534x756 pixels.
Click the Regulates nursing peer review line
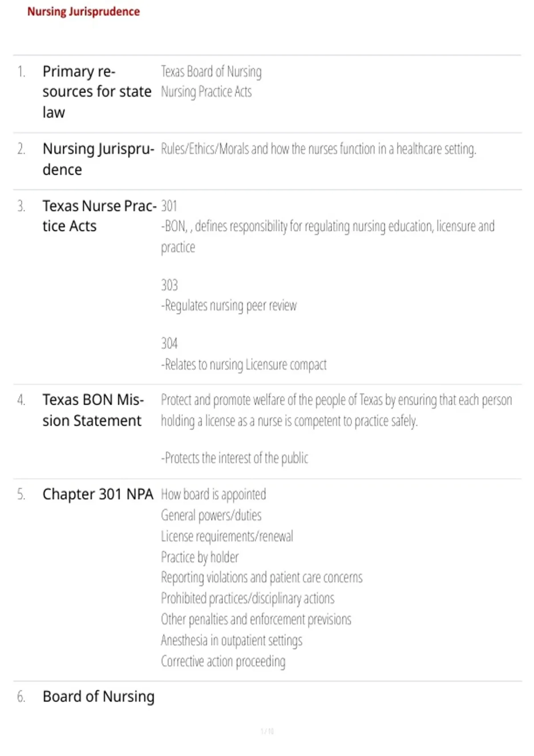229,306
